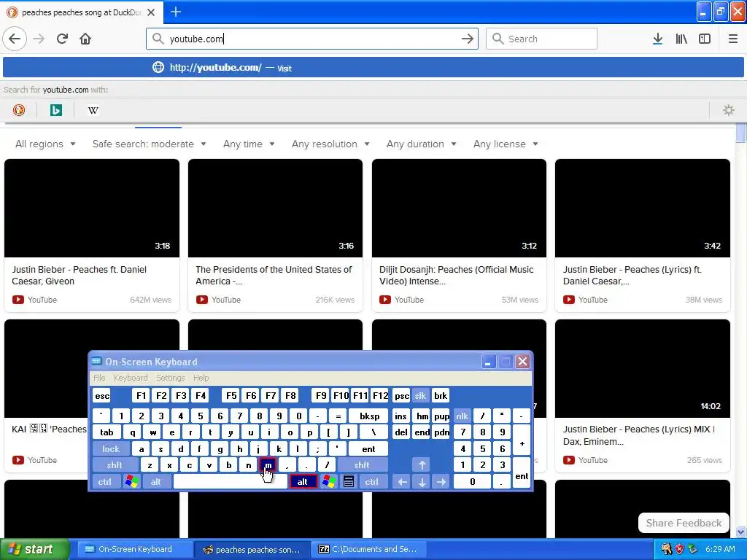The width and height of the screenshot is (747, 560).
Task: Click the down arrow key on keyboard
Action: click(422, 482)
